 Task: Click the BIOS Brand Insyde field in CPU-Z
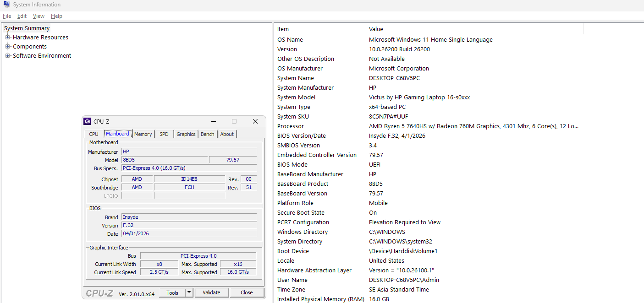[189, 217]
